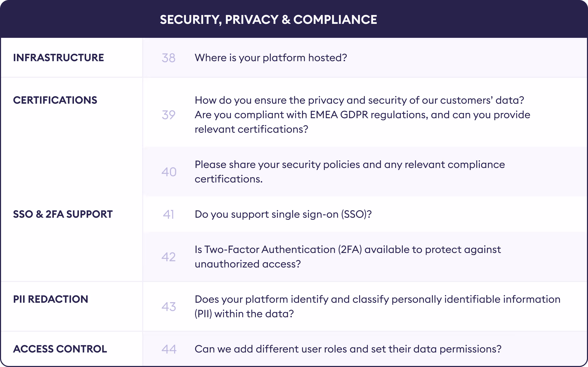Click question number 38
Viewport: 588px width, 367px height.
[169, 58]
